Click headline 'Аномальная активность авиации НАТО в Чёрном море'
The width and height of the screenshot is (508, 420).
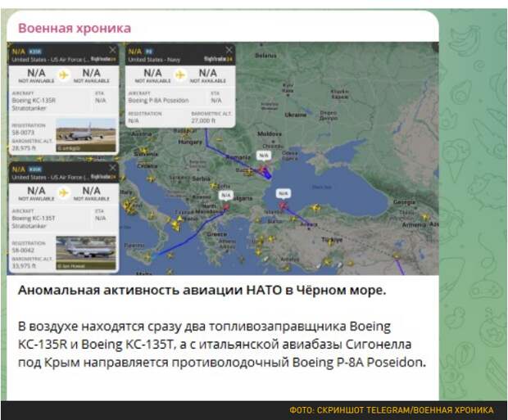pyautogui.click(x=202, y=290)
